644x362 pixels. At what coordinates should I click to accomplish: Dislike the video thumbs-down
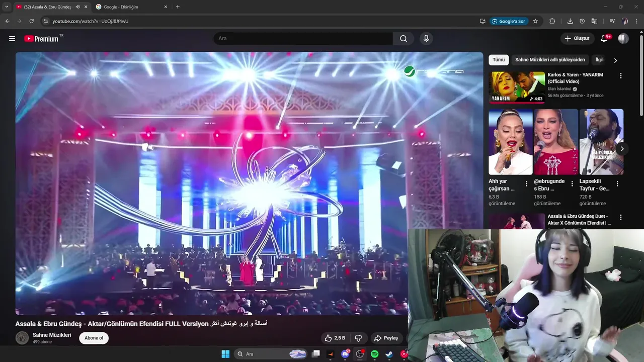tap(359, 338)
